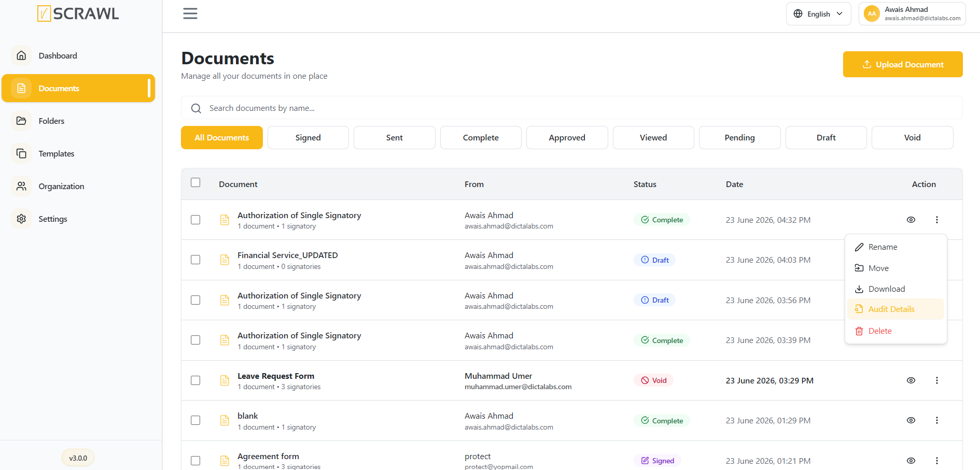
Task: Click the v3.0.0 version badge
Action: [x=78, y=458]
